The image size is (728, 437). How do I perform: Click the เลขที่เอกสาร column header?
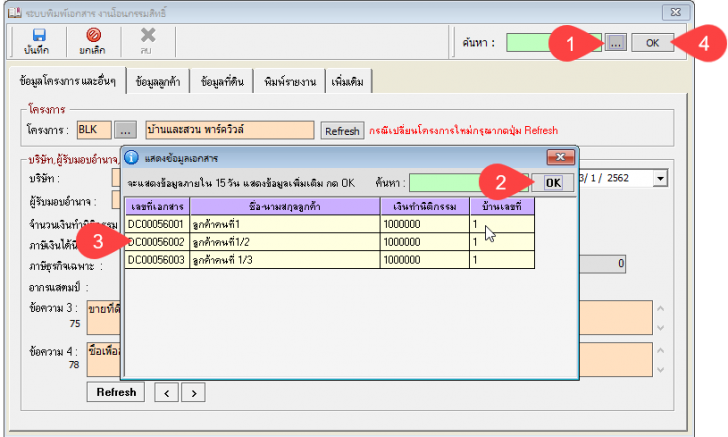tap(156, 206)
